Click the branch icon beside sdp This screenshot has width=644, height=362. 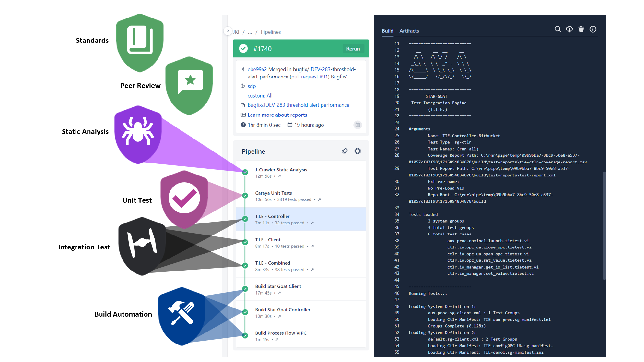coord(243,86)
